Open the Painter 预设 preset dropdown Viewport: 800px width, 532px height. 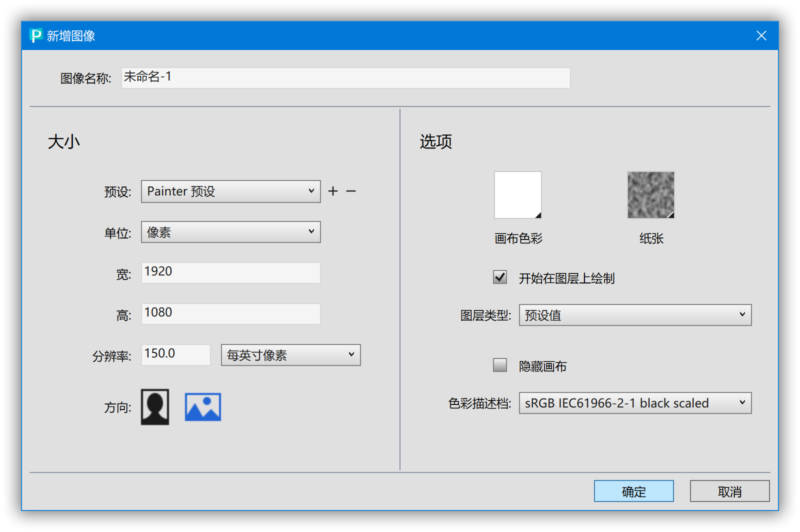[231, 191]
